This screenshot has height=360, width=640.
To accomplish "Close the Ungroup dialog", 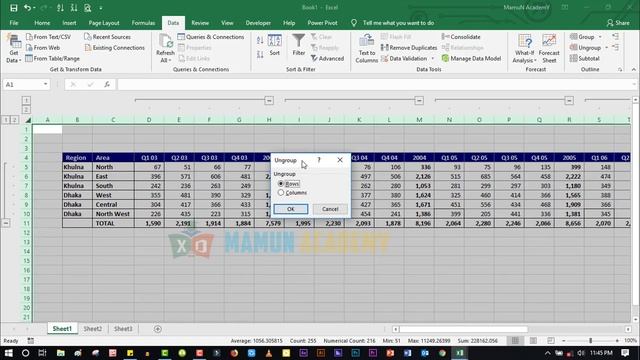I will tap(340, 160).
